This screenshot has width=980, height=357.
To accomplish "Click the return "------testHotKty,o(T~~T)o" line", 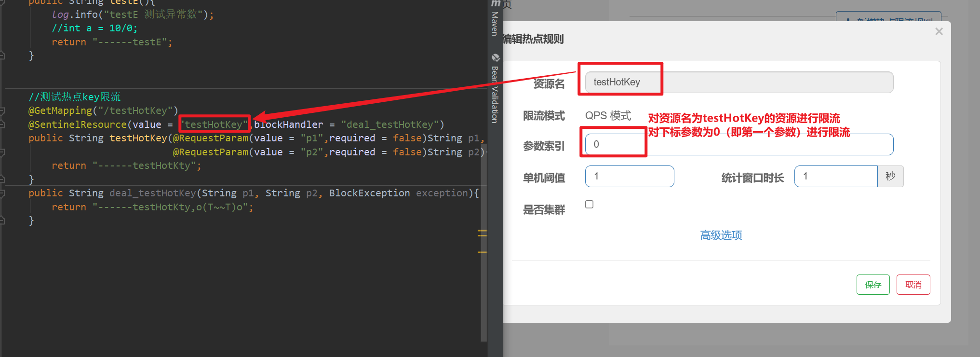I will (x=152, y=207).
